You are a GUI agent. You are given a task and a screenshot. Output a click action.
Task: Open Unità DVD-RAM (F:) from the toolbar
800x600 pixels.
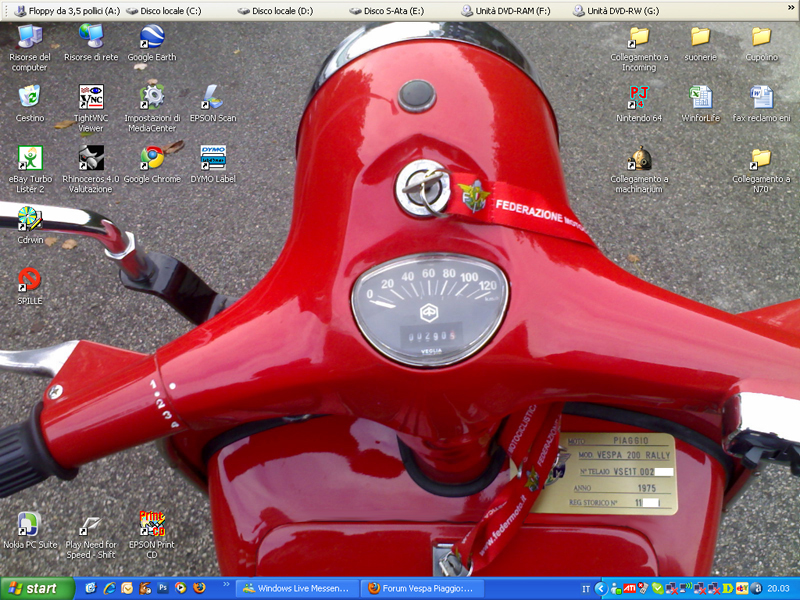pos(506,11)
